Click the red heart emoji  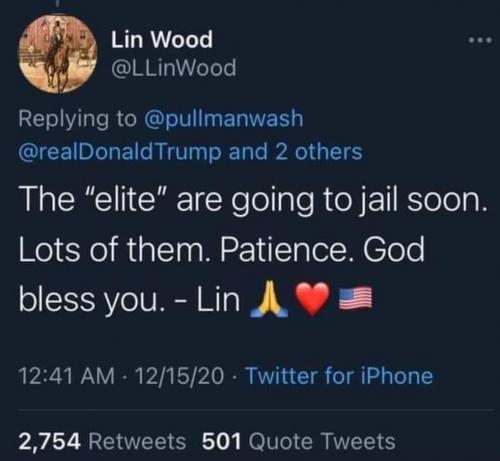coord(313,299)
